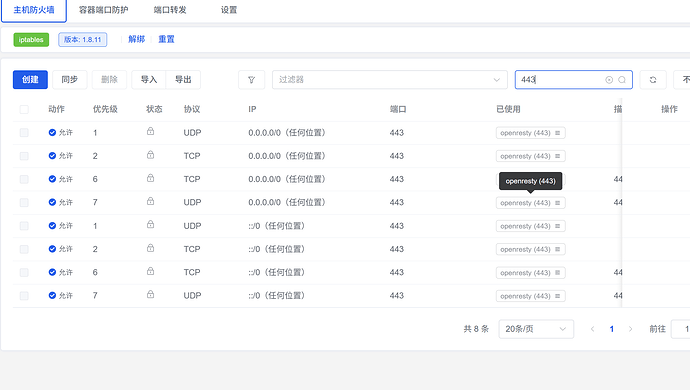
Task: Expand openresty (443) tag in UDP ::/0 priority 1 row
Action: click(530, 226)
